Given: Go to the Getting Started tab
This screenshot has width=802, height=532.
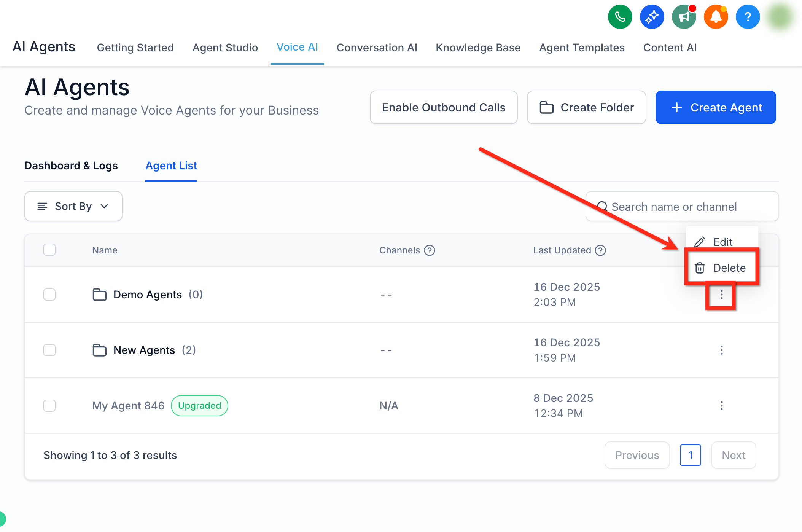Looking at the screenshot, I should click(135, 48).
